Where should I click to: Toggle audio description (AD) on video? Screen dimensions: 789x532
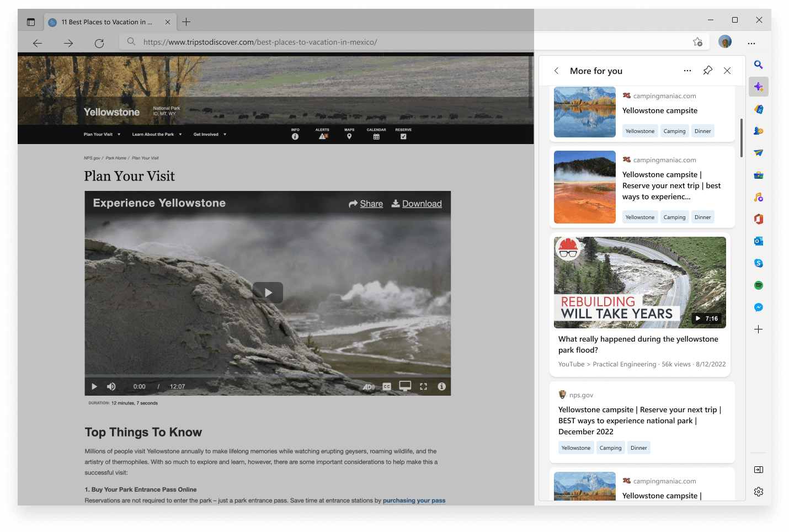(369, 387)
